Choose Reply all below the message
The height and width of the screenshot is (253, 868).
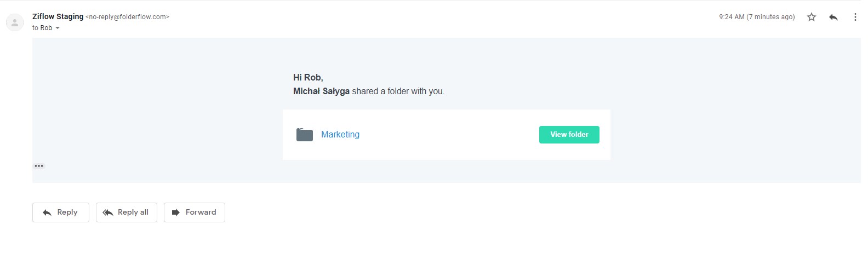pyautogui.click(x=126, y=212)
